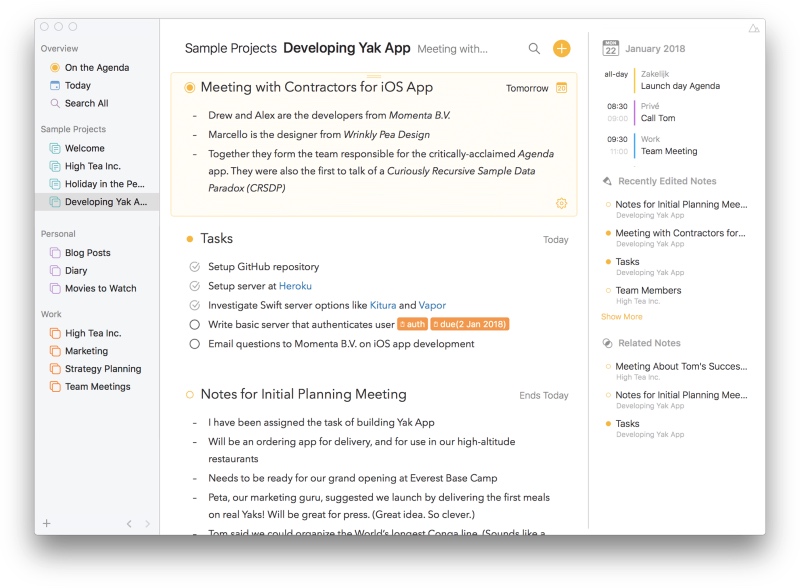Viewport: 800px width, 588px height.
Task: Open the calendar icon beside Tomorrow
Action: (x=561, y=88)
